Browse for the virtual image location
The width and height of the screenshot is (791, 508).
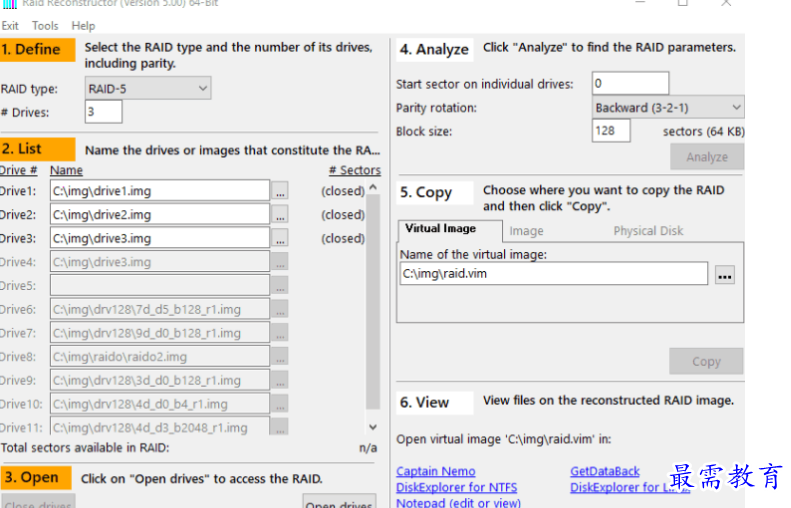click(x=725, y=275)
